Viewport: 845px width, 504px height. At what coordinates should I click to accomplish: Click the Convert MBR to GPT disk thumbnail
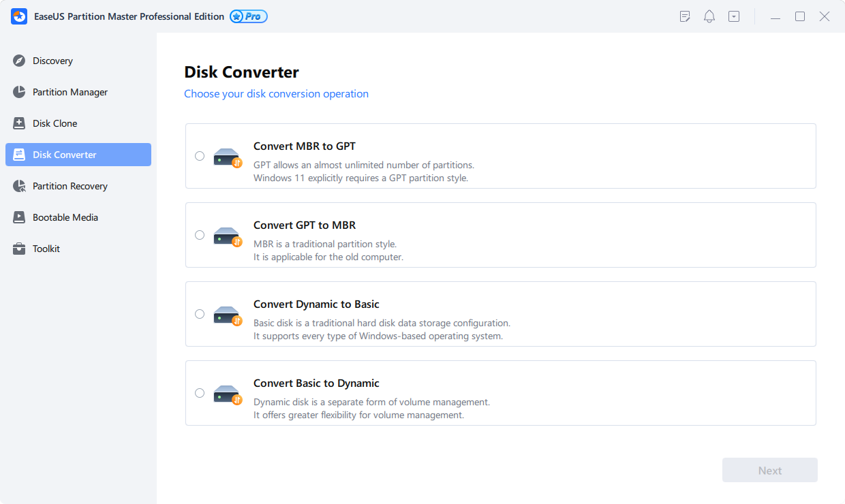point(226,156)
